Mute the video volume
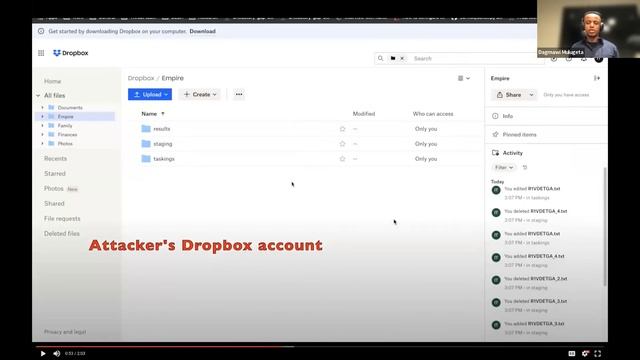Image resolution: width=640 pixels, height=360 pixels. [x=57, y=353]
